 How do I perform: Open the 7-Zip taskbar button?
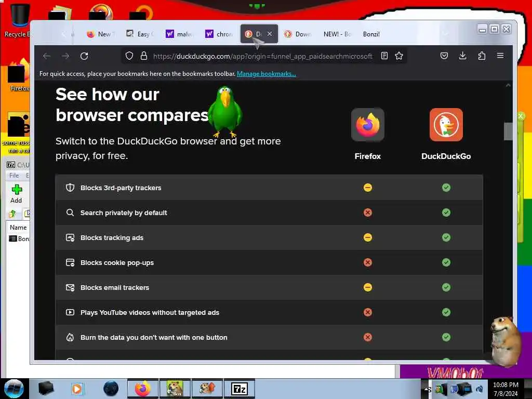click(239, 389)
